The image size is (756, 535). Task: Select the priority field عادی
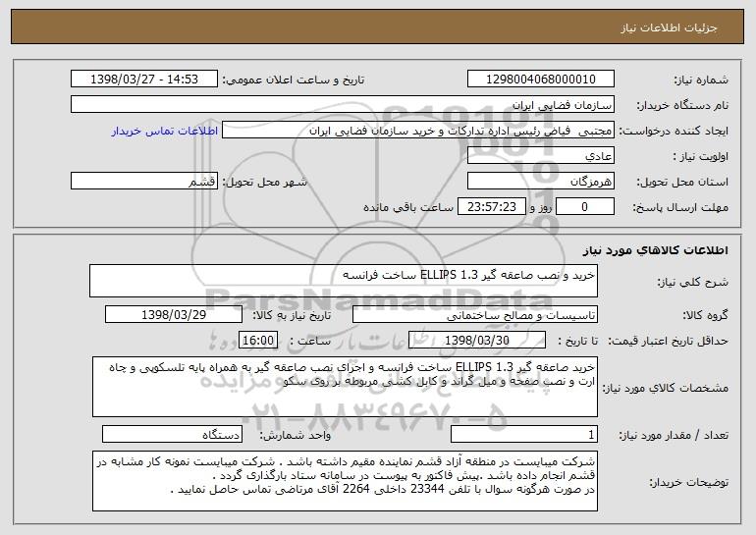(x=540, y=156)
